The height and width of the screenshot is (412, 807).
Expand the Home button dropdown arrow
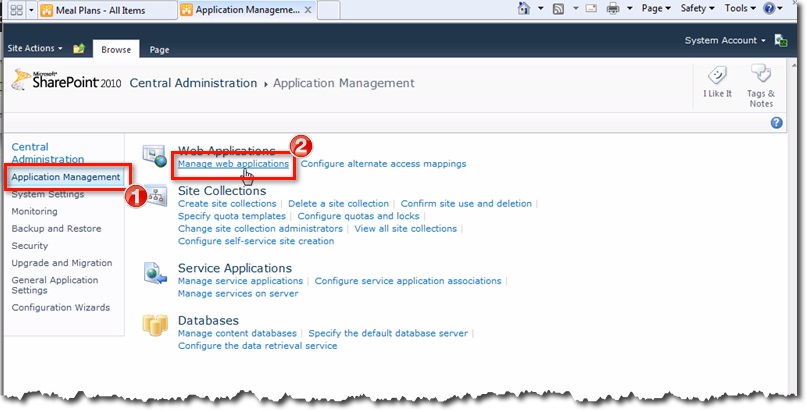click(x=540, y=8)
